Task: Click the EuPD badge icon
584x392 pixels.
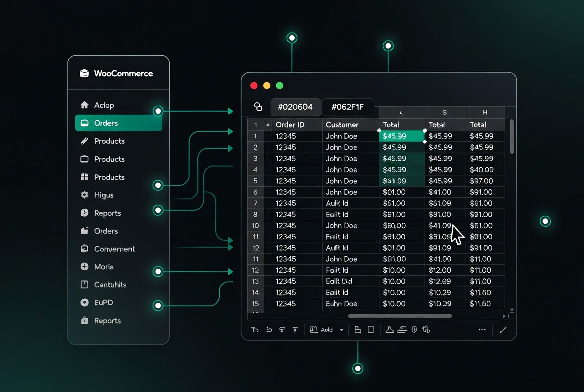Action: 85,302
